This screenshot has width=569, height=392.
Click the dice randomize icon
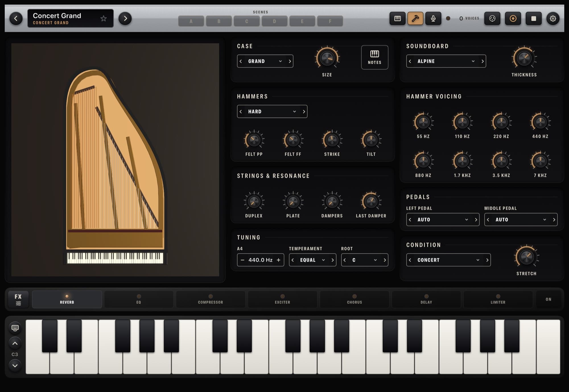[492, 18]
